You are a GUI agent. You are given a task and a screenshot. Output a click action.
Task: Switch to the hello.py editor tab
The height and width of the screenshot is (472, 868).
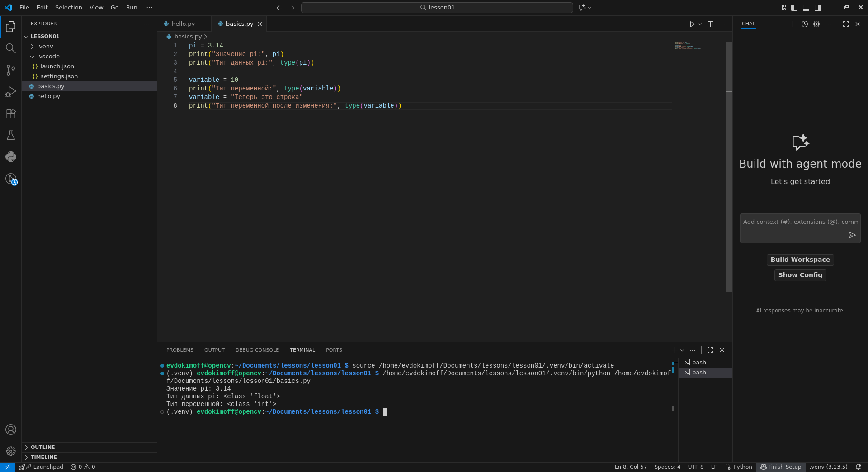point(183,24)
